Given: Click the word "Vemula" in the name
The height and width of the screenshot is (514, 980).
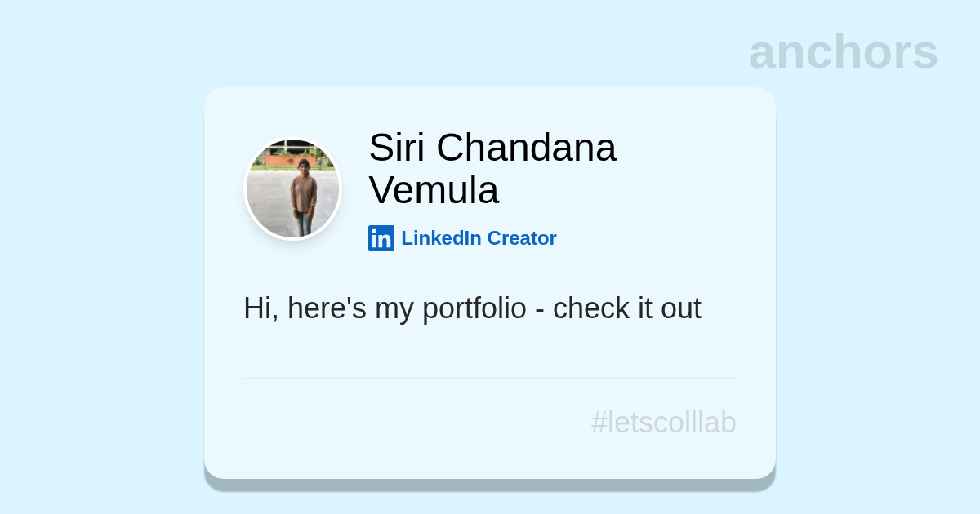Looking at the screenshot, I should tap(434, 190).
